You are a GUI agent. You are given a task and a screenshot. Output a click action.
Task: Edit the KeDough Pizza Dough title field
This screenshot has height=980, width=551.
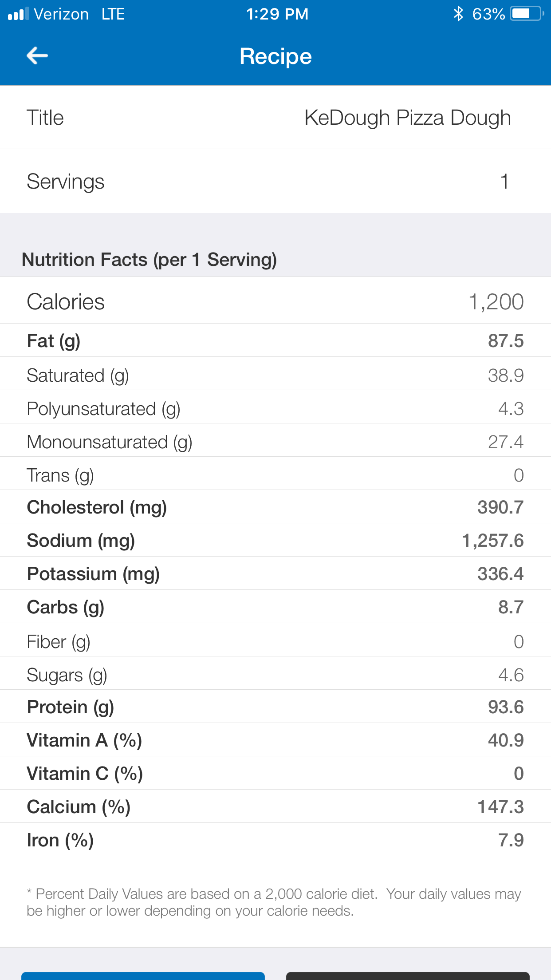[407, 118]
